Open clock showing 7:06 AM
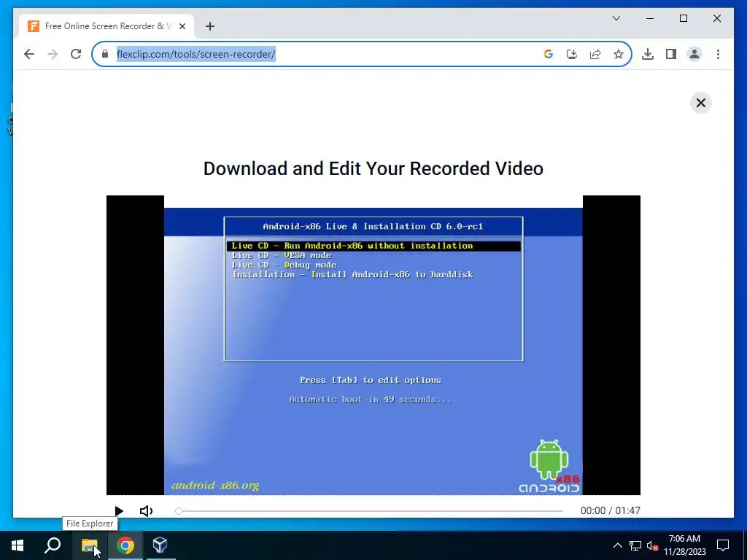This screenshot has width=747, height=560. coord(684,545)
